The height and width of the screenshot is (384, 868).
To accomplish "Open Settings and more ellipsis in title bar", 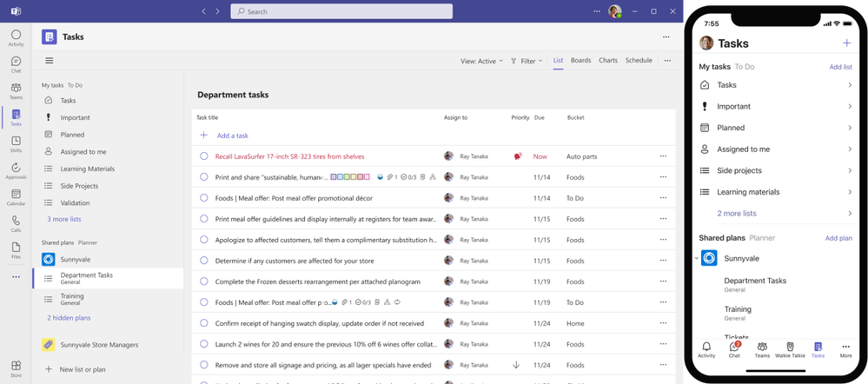I will pyautogui.click(x=596, y=11).
